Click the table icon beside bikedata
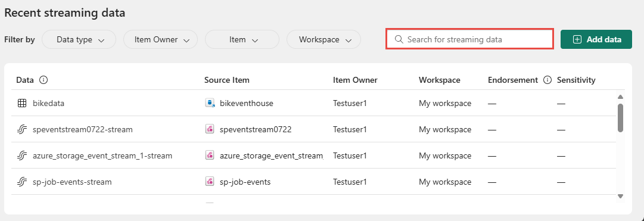 coord(22,103)
